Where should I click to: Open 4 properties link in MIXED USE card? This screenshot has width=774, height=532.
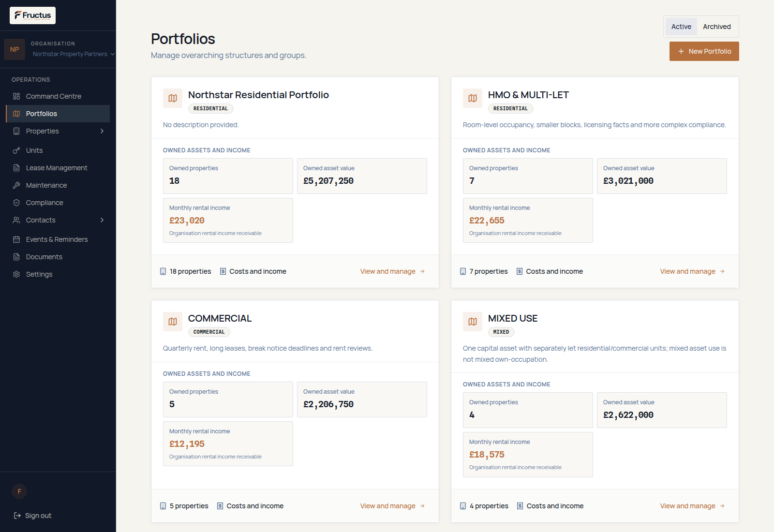click(x=484, y=506)
